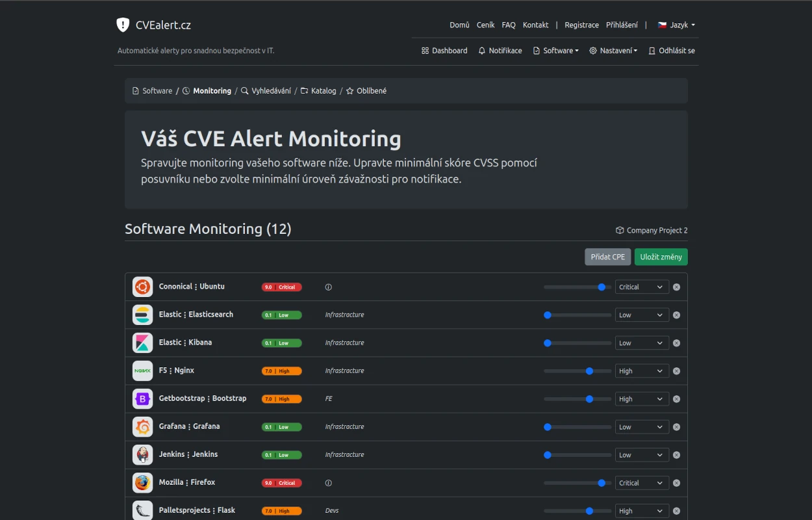Open the severity dropdown for F5 Nginx

[641, 370]
